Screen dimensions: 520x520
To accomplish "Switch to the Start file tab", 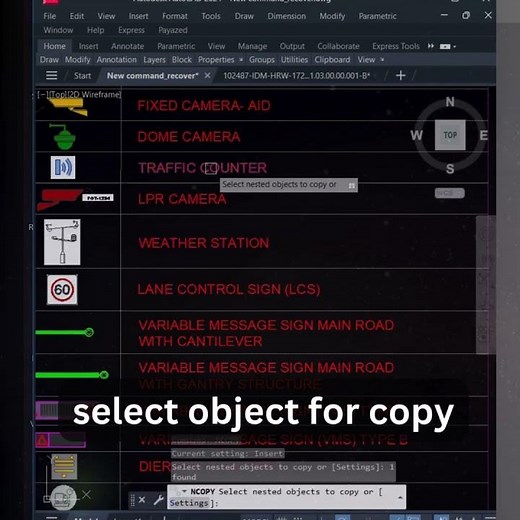I will [82, 76].
